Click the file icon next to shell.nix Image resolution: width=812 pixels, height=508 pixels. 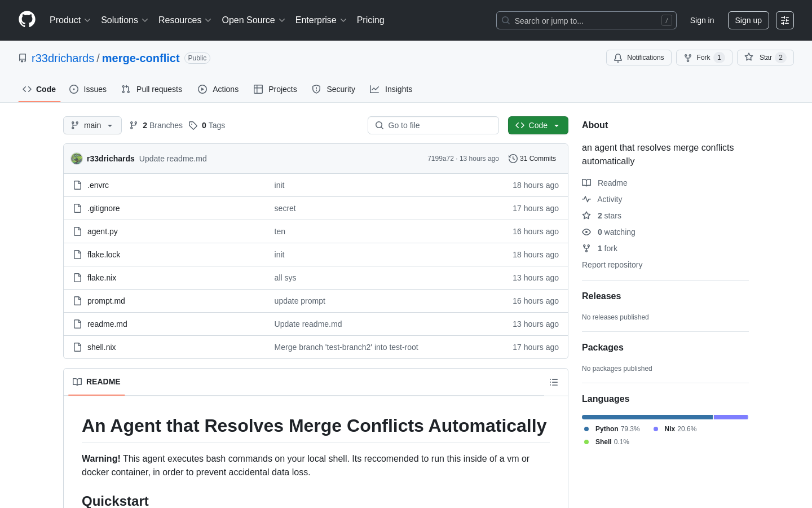click(78, 347)
